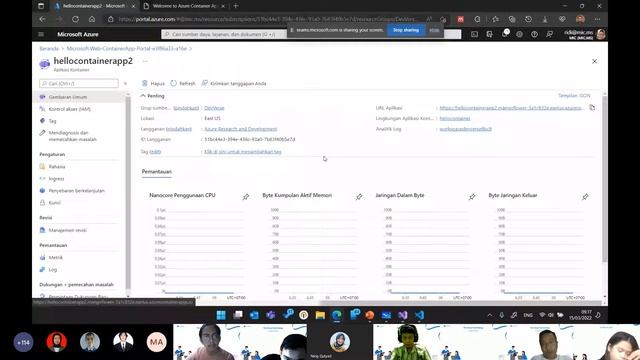The width and height of the screenshot is (640, 360).
Task: Collapse the left resource menu
Action: (x=125, y=83)
